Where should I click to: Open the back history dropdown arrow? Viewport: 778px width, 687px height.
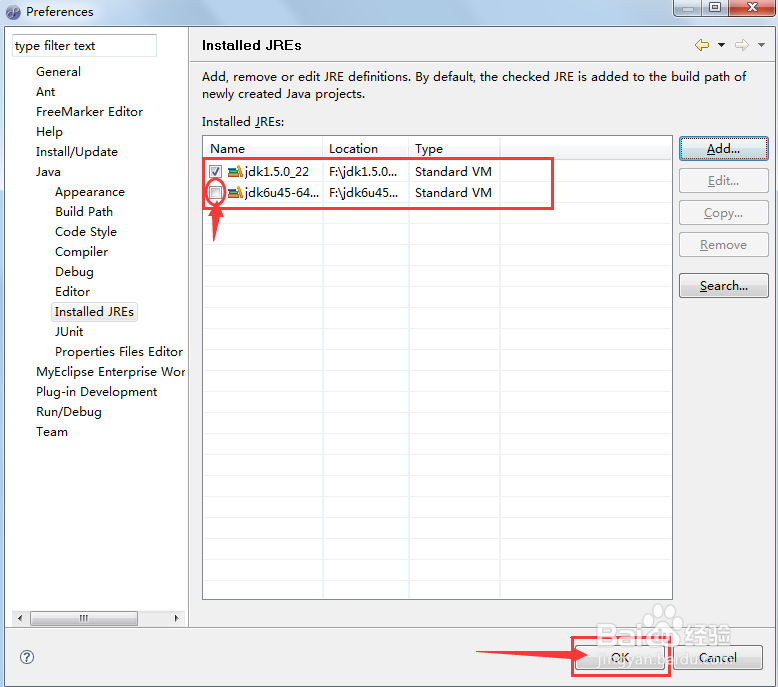721,45
